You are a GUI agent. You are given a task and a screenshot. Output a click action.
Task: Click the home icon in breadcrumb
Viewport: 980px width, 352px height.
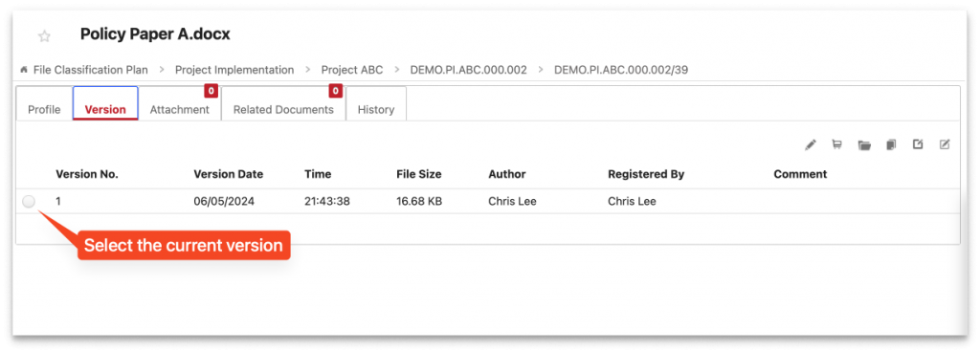24,70
